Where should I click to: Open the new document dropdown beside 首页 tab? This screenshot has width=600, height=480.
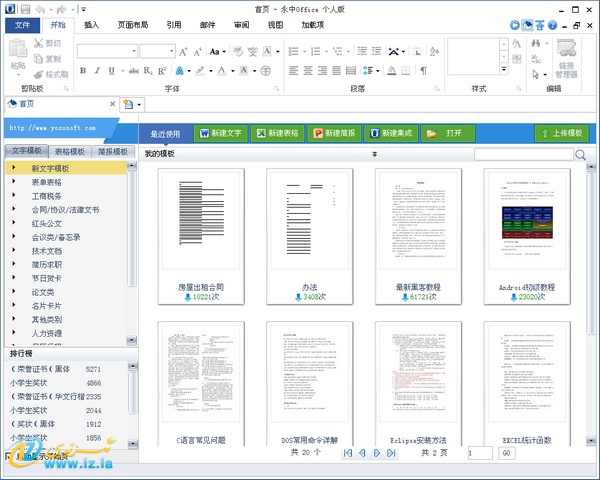click(x=139, y=104)
